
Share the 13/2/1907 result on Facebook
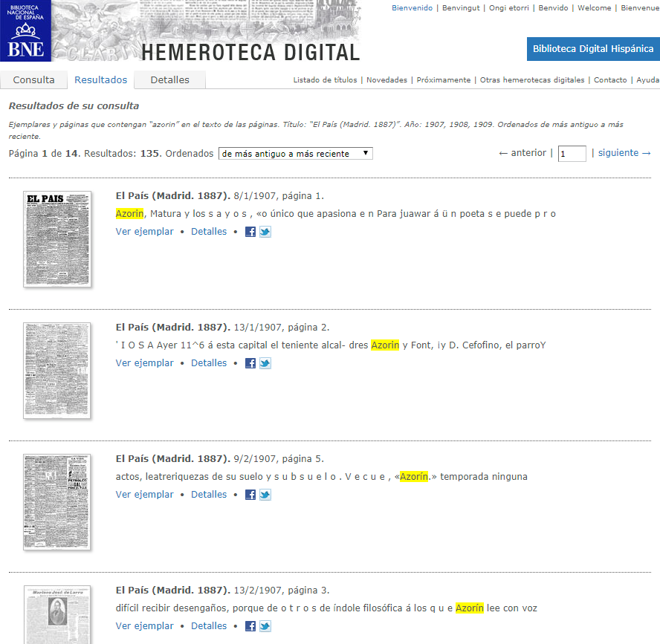click(250, 626)
